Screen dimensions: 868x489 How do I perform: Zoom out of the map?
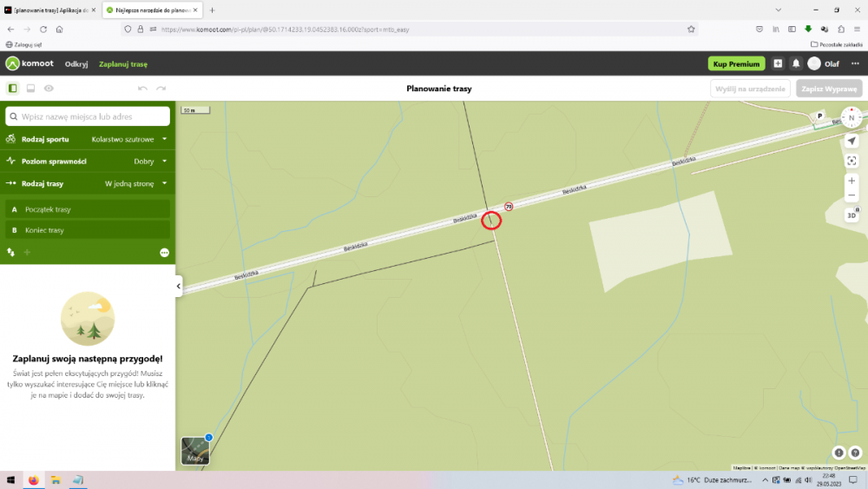pyautogui.click(x=852, y=195)
